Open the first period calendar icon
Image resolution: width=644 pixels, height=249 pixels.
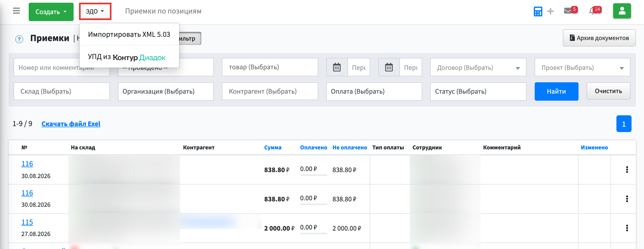[337, 67]
